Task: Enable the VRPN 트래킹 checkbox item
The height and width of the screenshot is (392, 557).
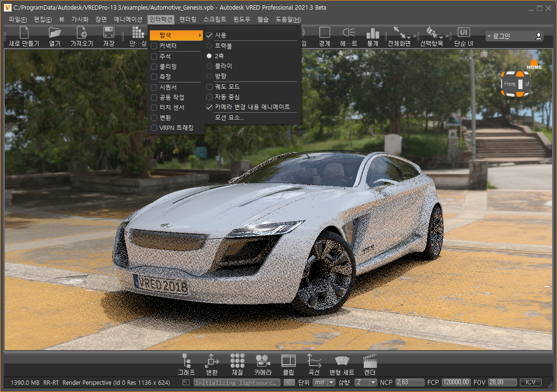Action: click(x=154, y=128)
